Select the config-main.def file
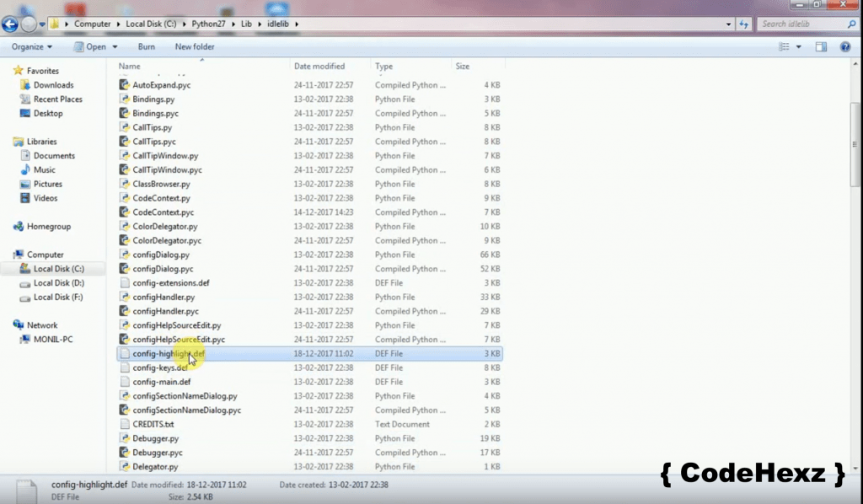Image resolution: width=863 pixels, height=504 pixels. [x=161, y=382]
